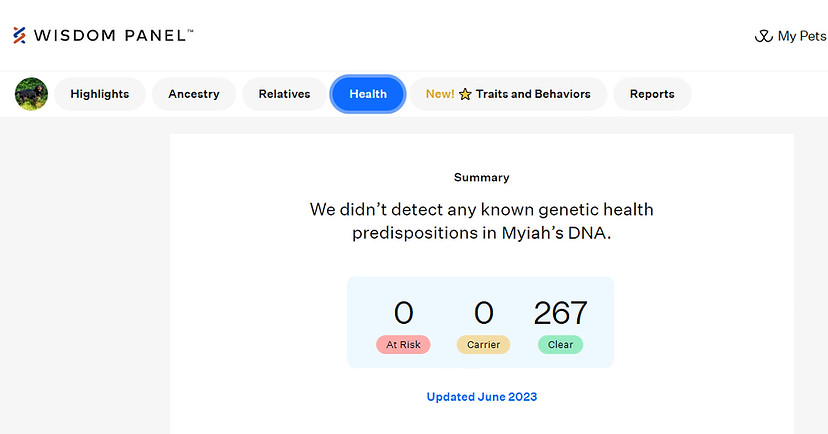Click the My Pets link
The image size is (828, 434).
(x=791, y=36)
